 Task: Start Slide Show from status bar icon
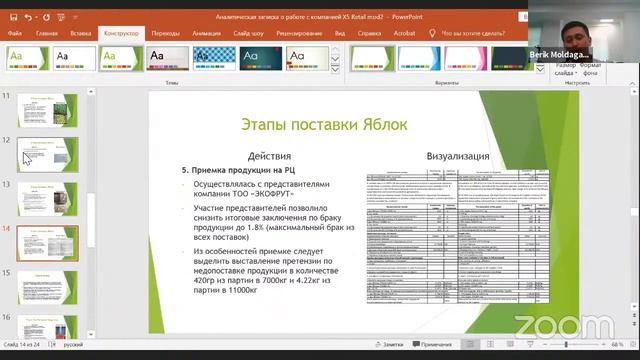tap(530, 344)
